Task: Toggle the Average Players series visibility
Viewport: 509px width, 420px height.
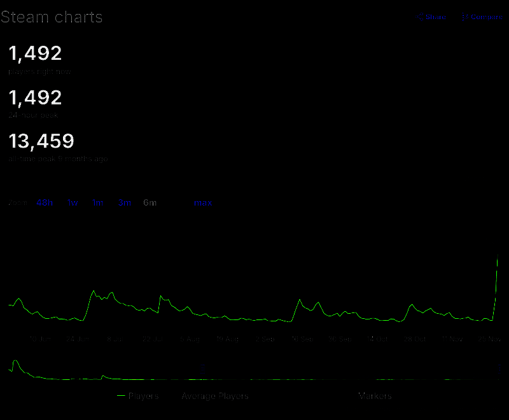Action: point(215,395)
